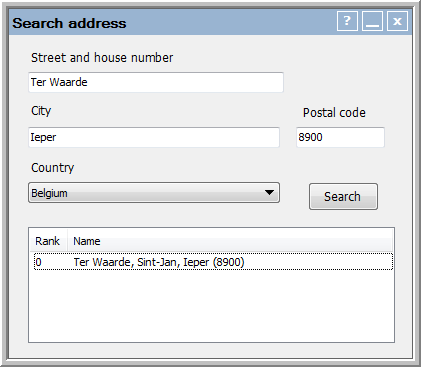
Task: Select result Ter Waarde, Sint-Jan, Ieper (8900)
Action: [213, 262]
